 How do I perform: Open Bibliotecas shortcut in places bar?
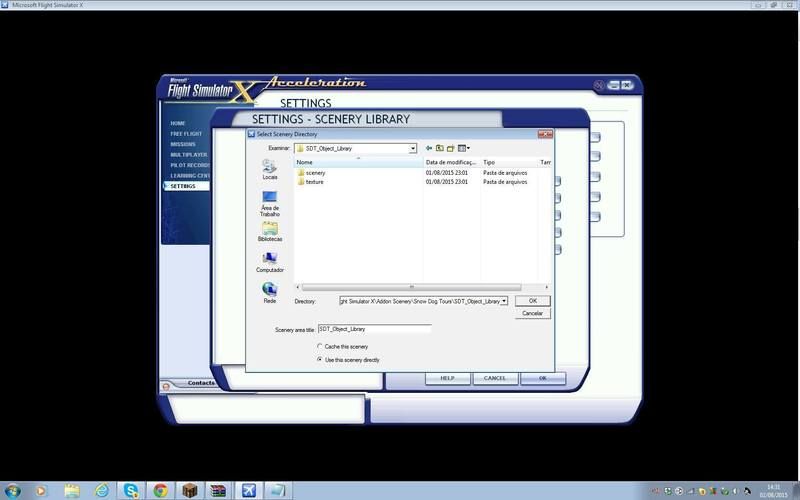click(270, 232)
